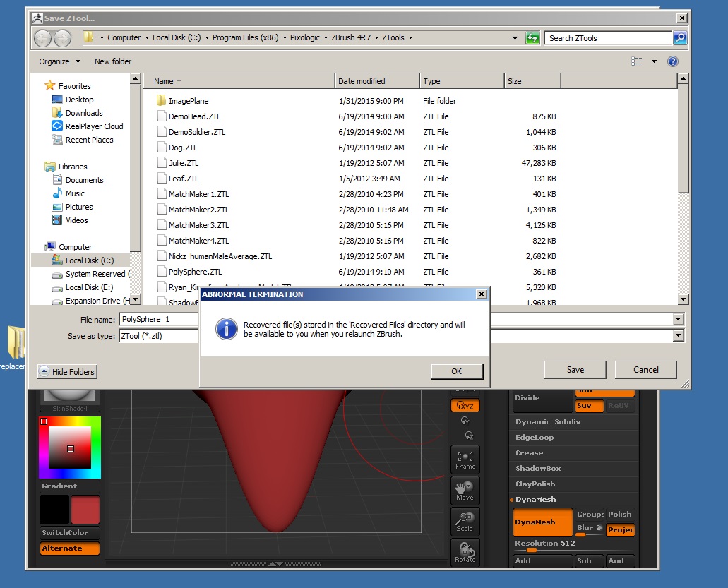This screenshot has height=588, width=728.
Task: Click the search magnifier icon
Action: coord(680,38)
